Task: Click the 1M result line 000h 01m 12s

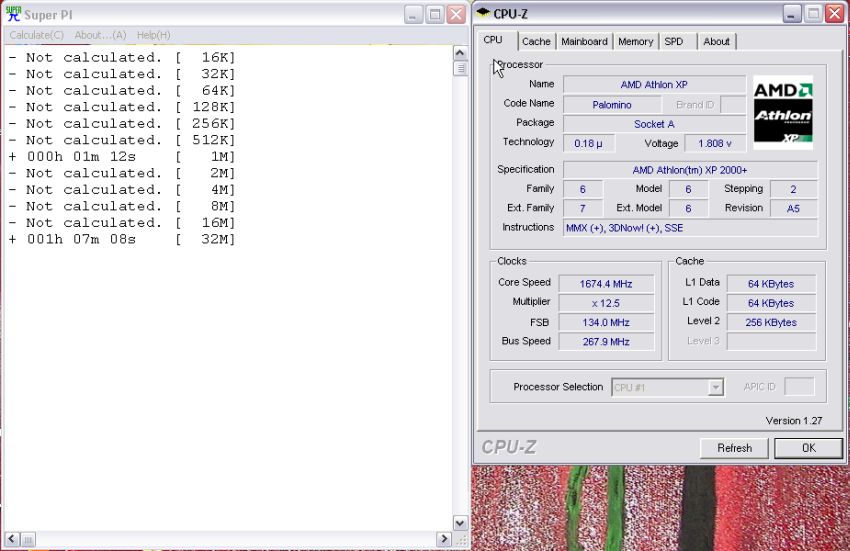Action: [122, 157]
